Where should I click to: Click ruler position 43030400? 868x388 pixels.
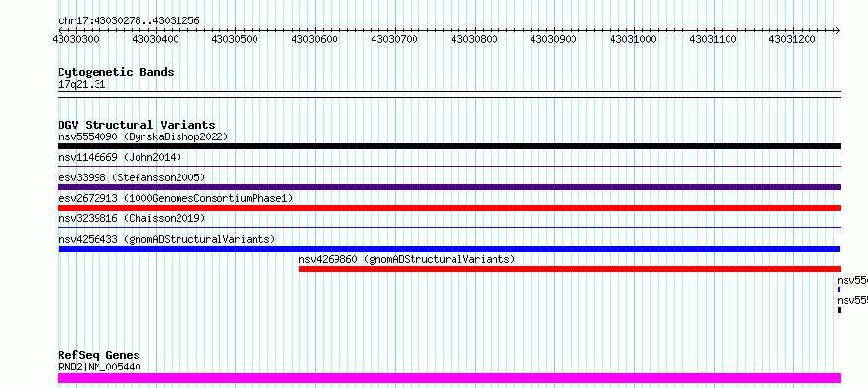155,39
